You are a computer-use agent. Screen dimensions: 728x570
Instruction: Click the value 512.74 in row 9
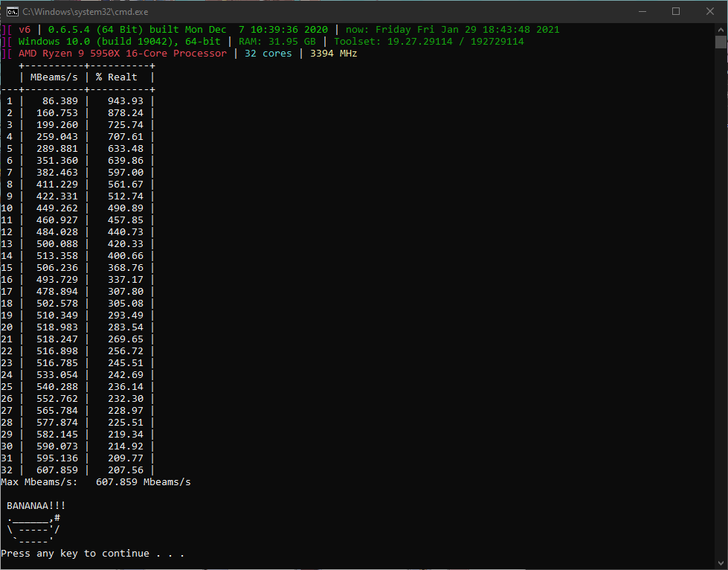coord(126,196)
